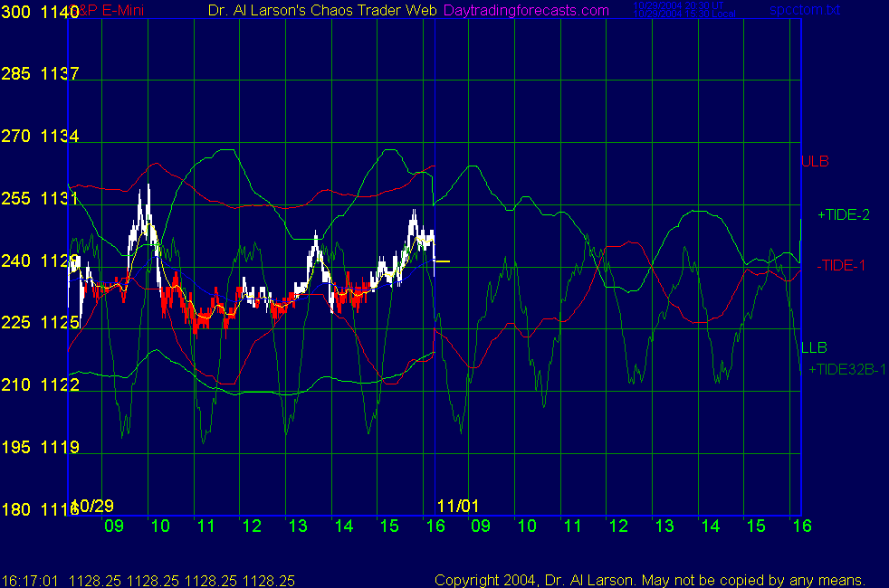
Task: Click the 1119 price axis label
Action: (60, 448)
